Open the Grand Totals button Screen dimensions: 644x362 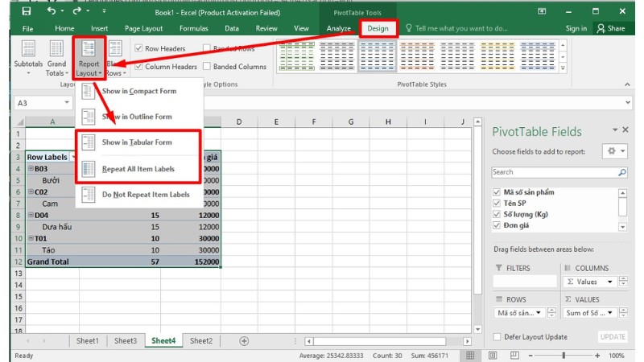click(x=56, y=58)
